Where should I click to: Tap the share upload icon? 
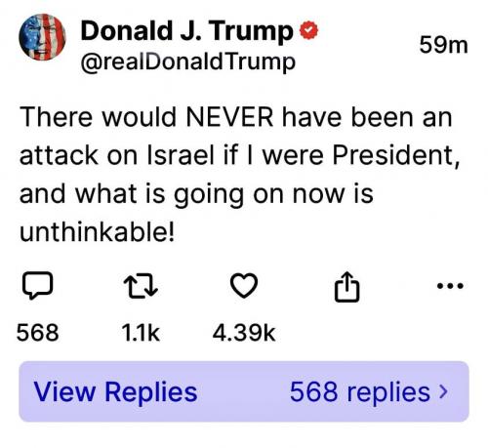(347, 287)
